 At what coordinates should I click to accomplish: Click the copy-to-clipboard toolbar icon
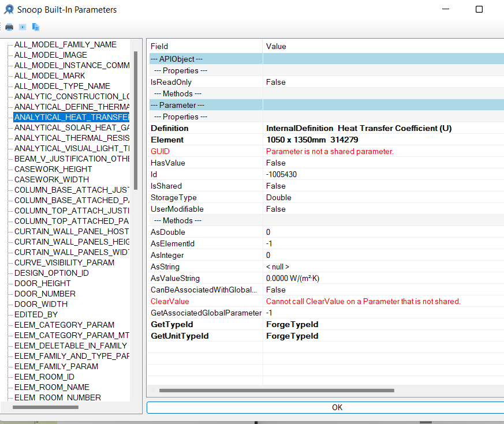pos(36,27)
